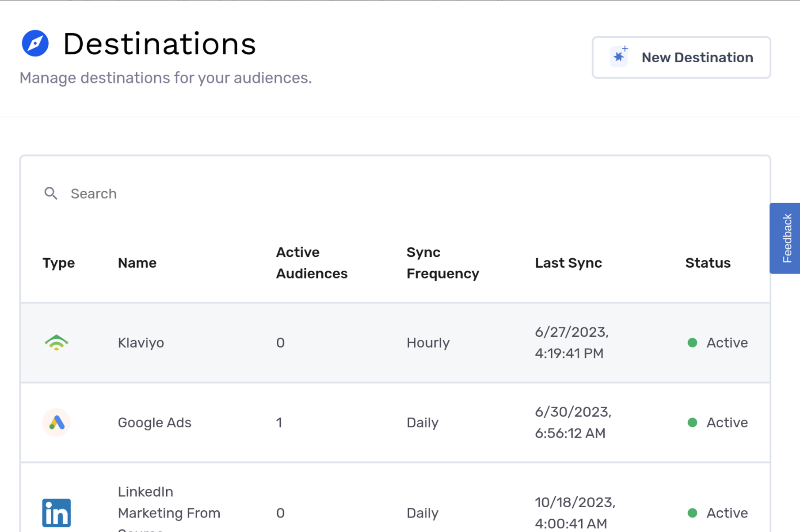800x532 pixels.
Task: Open LinkedIn Marketing From Source destination
Action: point(169,508)
